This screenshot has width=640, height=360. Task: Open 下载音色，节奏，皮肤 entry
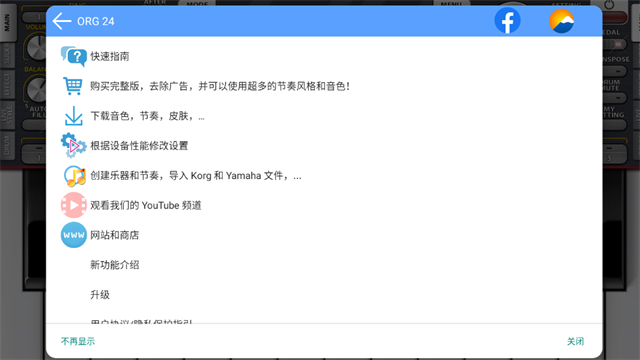(x=147, y=116)
